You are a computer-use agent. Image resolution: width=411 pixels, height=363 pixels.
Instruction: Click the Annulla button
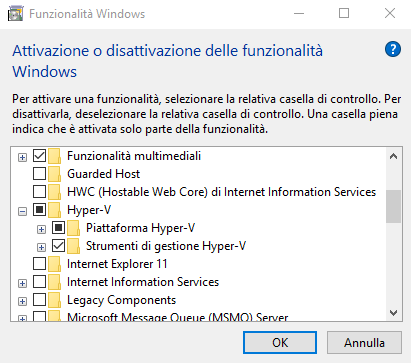point(364,342)
